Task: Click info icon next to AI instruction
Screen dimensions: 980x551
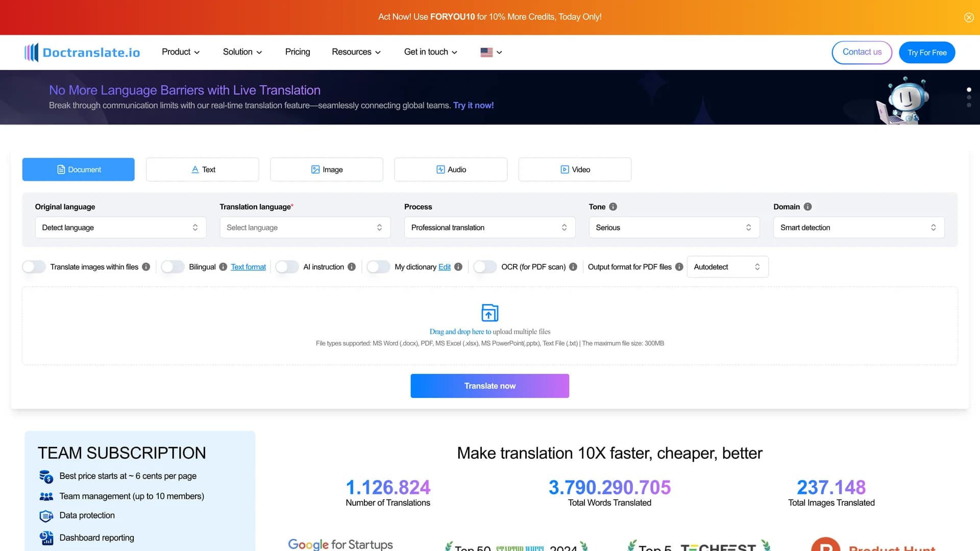Action: [352, 267]
